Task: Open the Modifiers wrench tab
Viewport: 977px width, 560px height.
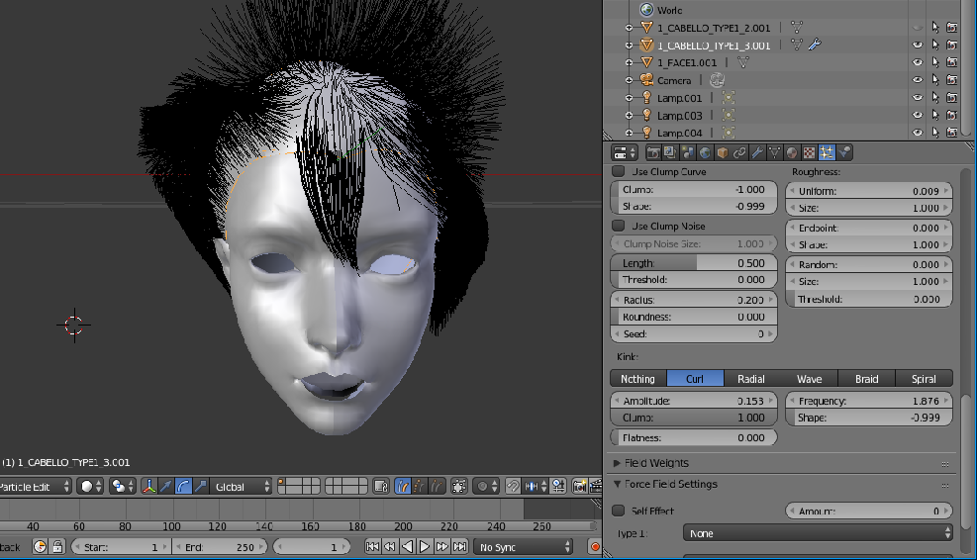Action: 757,152
